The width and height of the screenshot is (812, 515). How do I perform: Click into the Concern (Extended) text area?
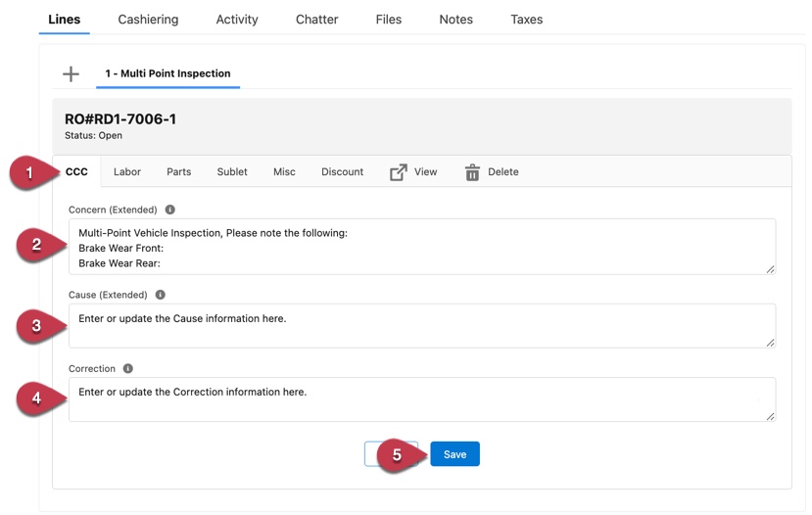tap(421, 247)
